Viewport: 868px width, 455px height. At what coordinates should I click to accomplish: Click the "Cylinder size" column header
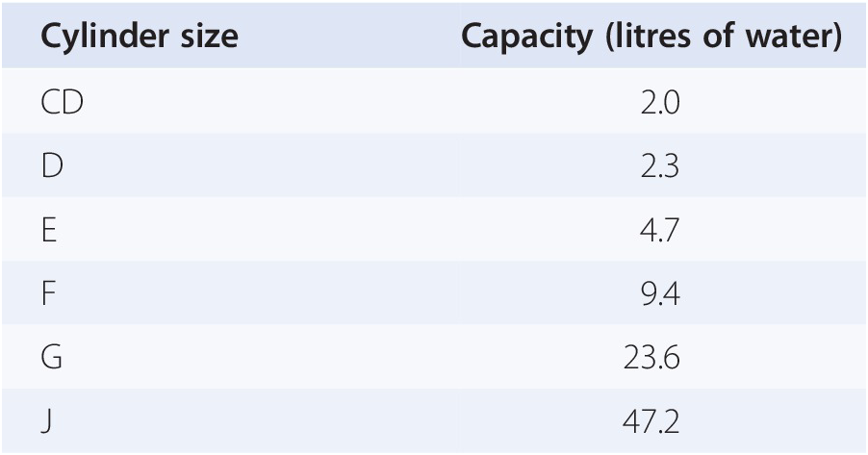140,37
